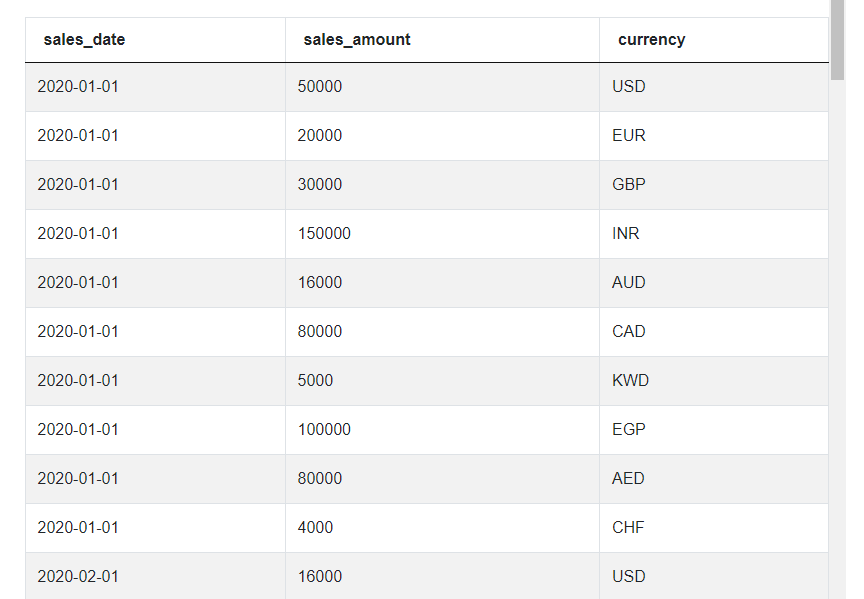Select the AED currency cell
This screenshot has width=864, height=599.
(714, 479)
